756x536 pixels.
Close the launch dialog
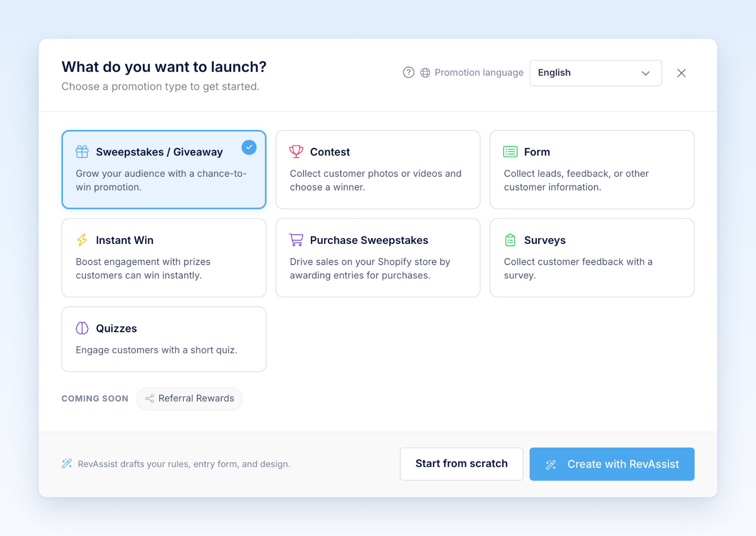click(681, 73)
